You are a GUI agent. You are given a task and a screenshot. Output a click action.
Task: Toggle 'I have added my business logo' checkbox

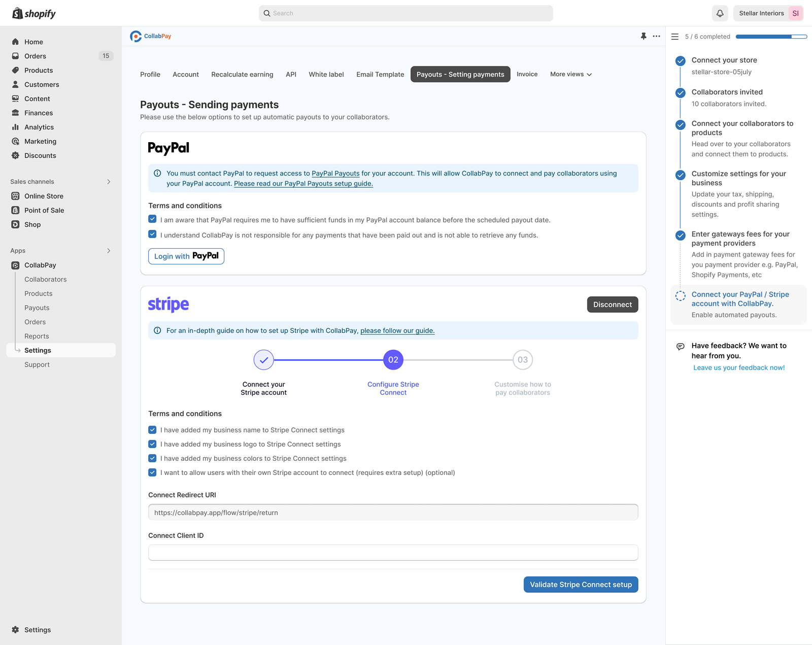(152, 444)
